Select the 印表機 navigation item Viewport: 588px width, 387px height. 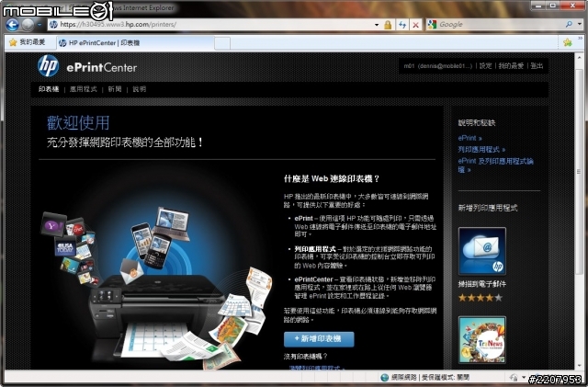point(49,89)
